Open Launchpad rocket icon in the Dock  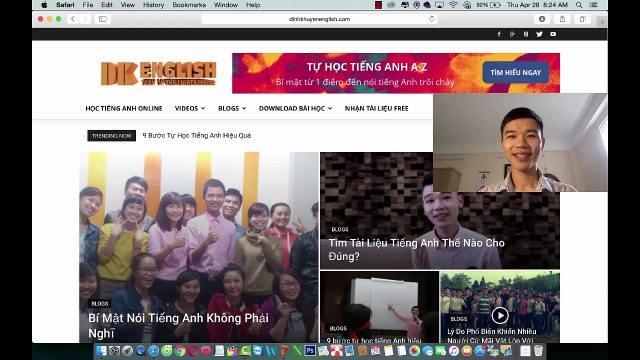(127, 351)
